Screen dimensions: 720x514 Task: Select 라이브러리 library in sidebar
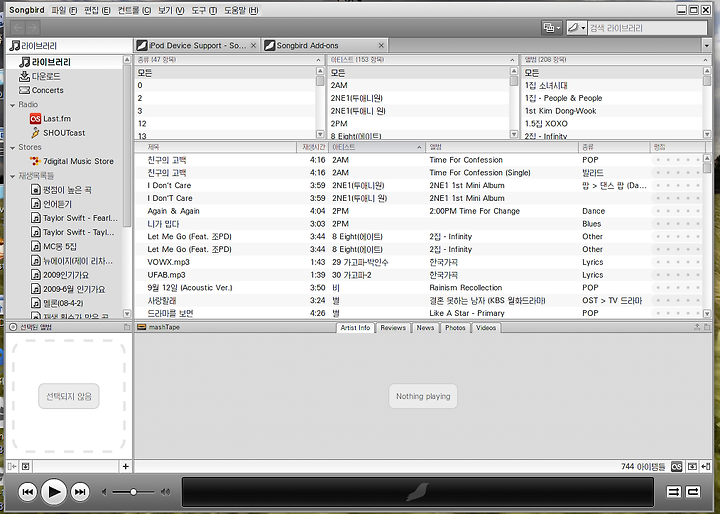click(x=45, y=62)
